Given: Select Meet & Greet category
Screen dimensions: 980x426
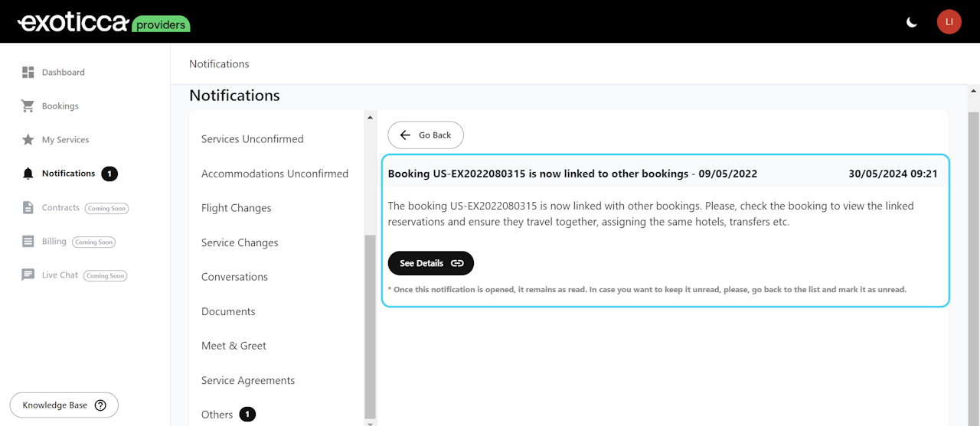Looking at the screenshot, I should pyautogui.click(x=234, y=346).
